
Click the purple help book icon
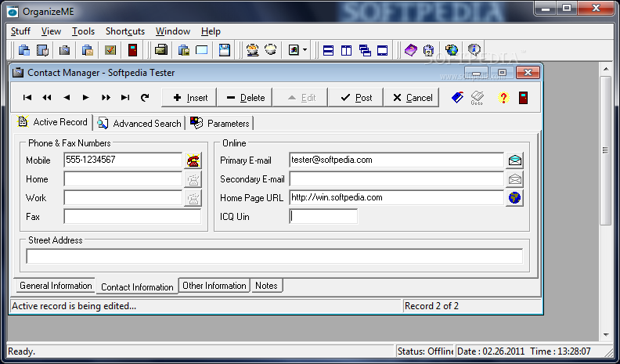coord(410,50)
